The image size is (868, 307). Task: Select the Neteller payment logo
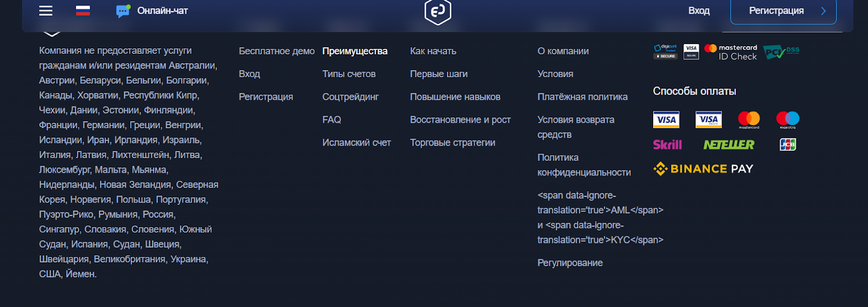[729, 145]
